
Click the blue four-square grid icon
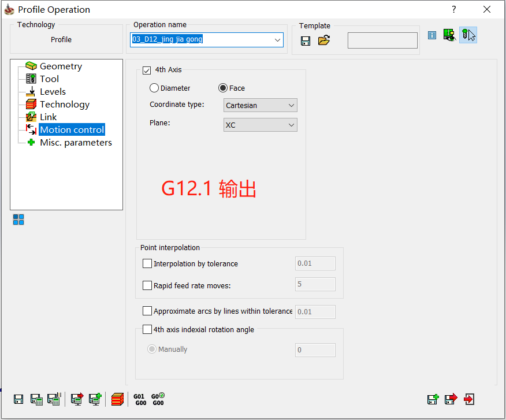pos(18,220)
